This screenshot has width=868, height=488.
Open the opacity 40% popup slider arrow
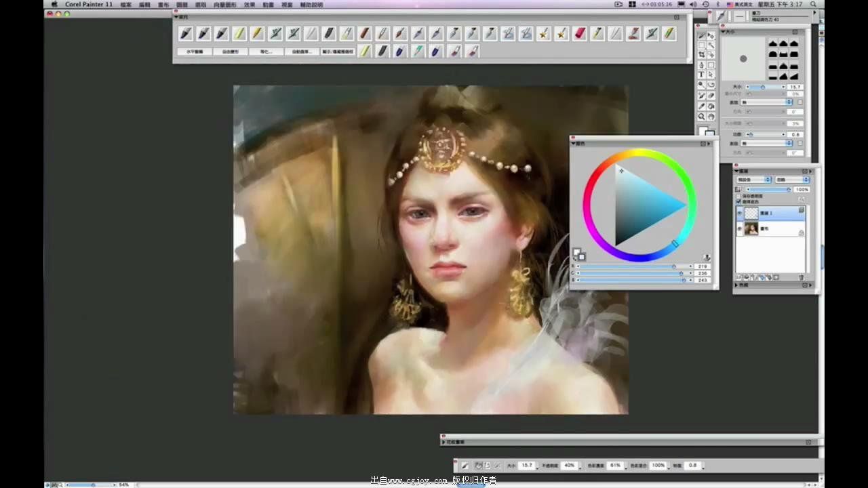pyautogui.click(x=580, y=468)
